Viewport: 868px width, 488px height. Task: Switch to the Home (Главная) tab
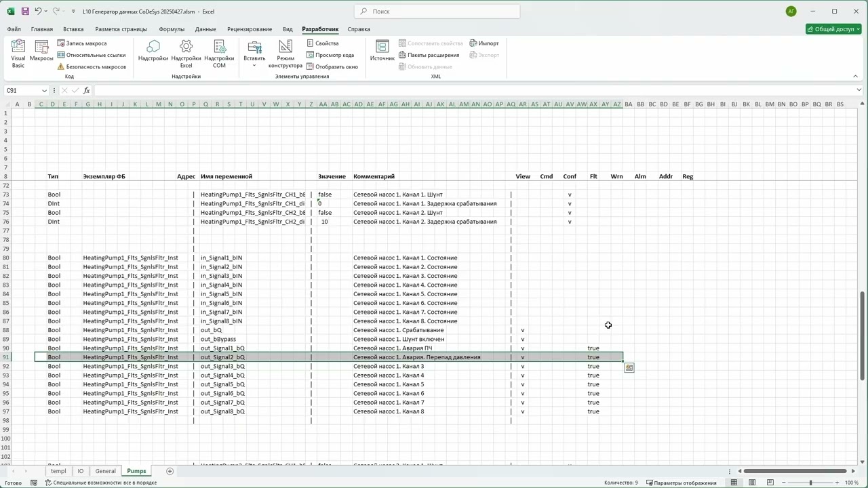pos(41,29)
